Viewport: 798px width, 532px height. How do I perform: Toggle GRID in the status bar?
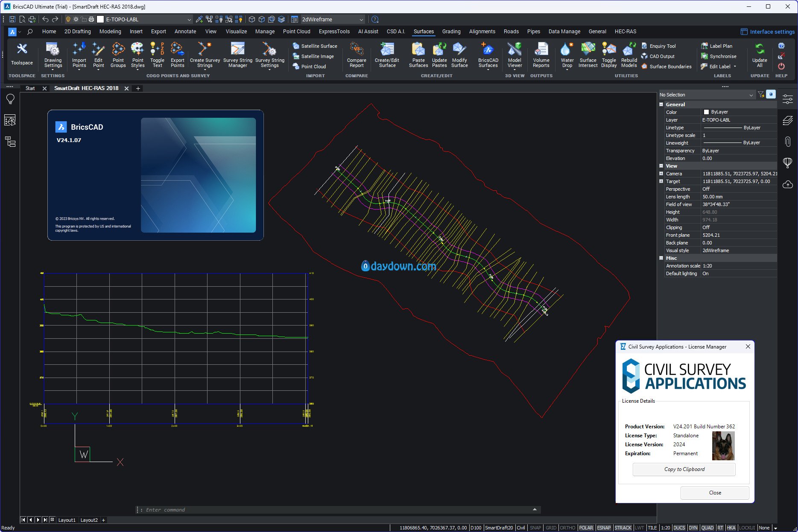click(x=551, y=528)
